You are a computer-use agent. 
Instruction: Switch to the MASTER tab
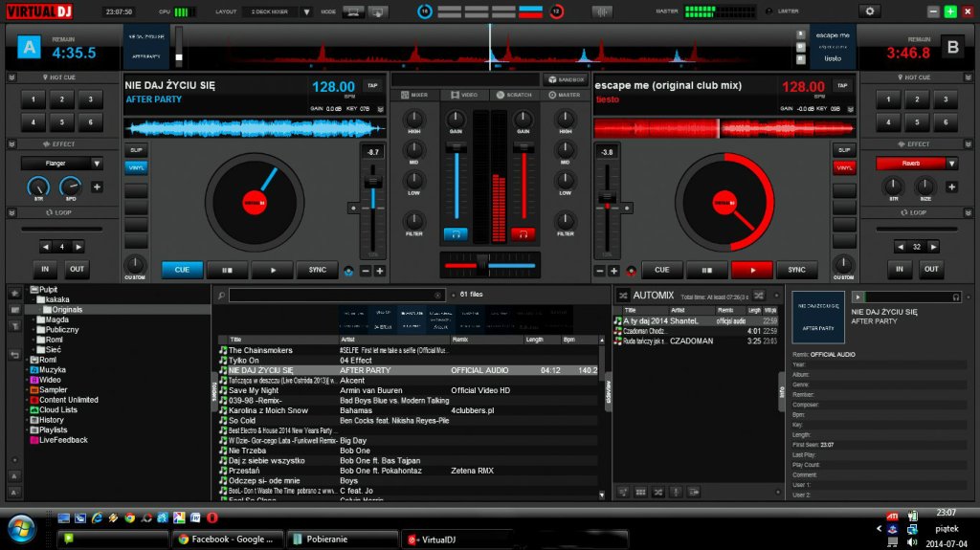click(x=565, y=95)
